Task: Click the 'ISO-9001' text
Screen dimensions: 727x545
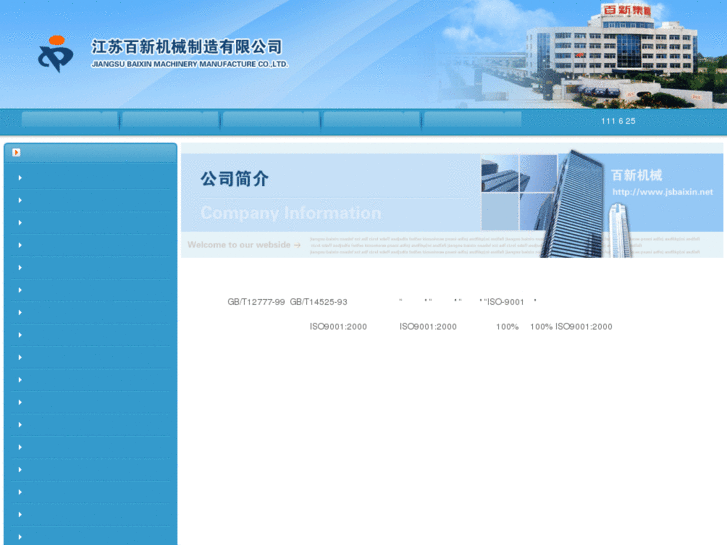Action: point(505,302)
